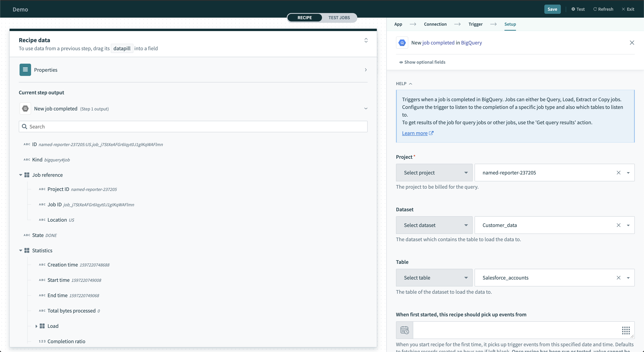Expand the Load tree node
This screenshot has width=644, height=352.
coord(36,326)
